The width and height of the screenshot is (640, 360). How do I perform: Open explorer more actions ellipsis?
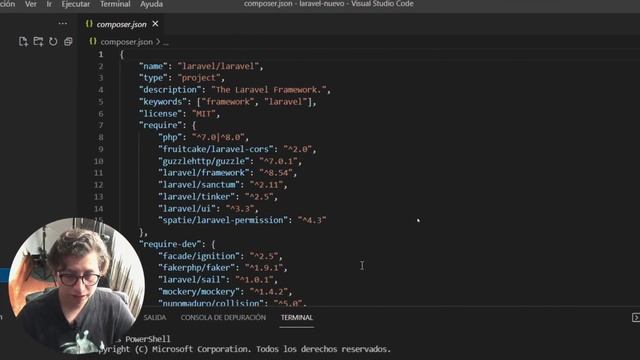tap(62, 23)
